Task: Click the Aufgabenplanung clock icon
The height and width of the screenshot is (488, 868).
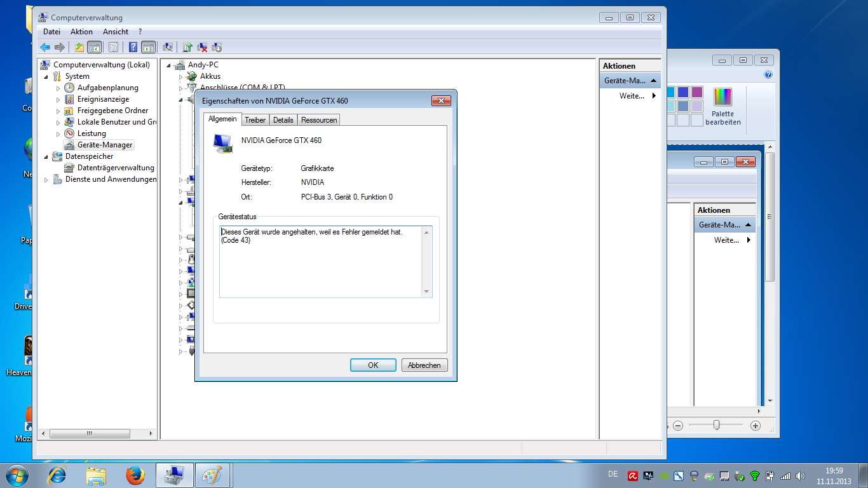Action: point(69,88)
